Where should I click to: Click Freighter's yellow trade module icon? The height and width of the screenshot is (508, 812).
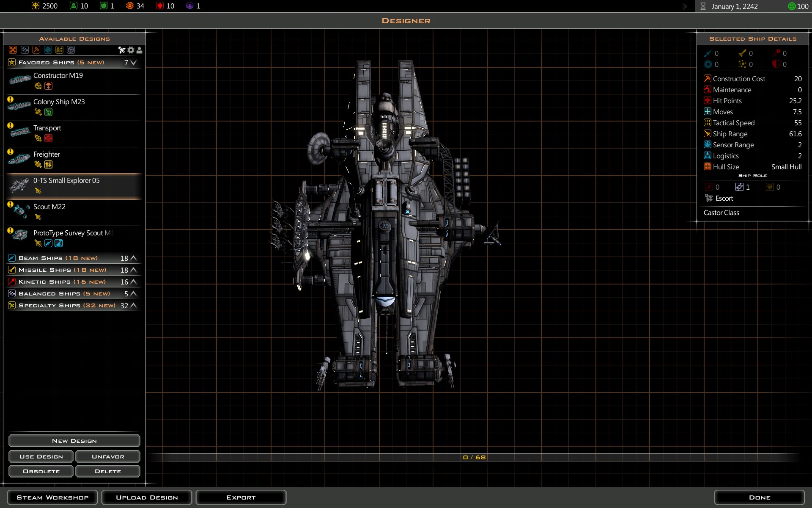coord(49,165)
